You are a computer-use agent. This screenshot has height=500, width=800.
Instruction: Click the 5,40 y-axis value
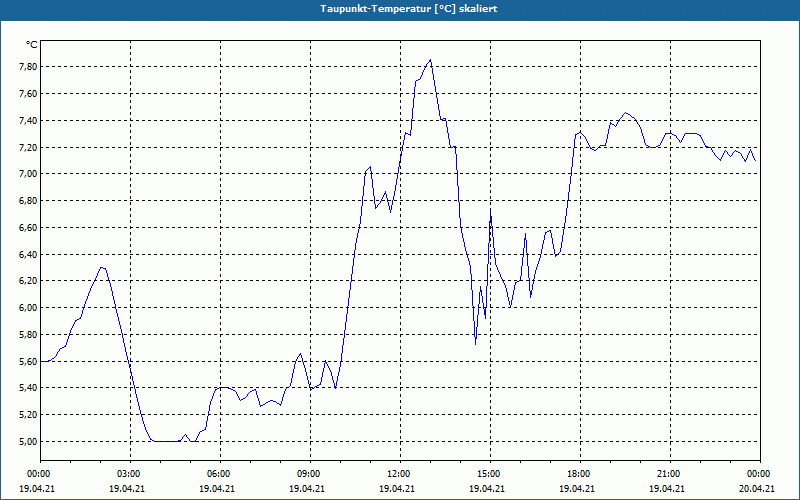click(x=28, y=388)
